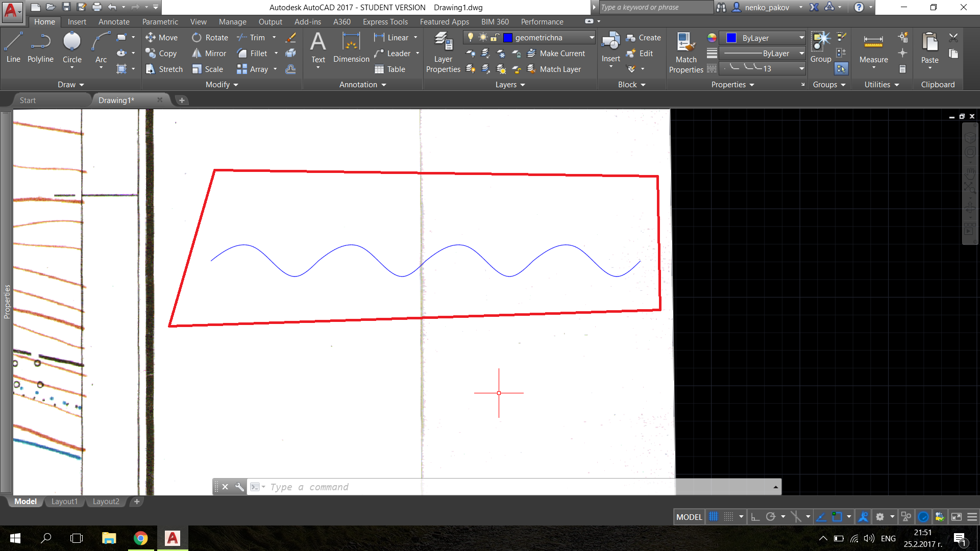
Task: Toggle Ortho mode in status bar
Action: pyautogui.click(x=755, y=517)
